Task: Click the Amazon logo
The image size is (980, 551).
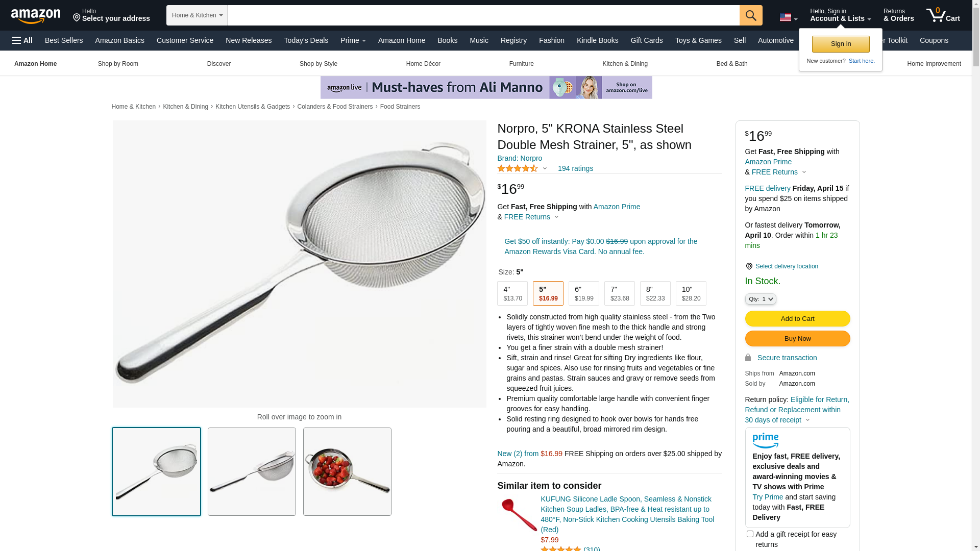Action: click(36, 16)
